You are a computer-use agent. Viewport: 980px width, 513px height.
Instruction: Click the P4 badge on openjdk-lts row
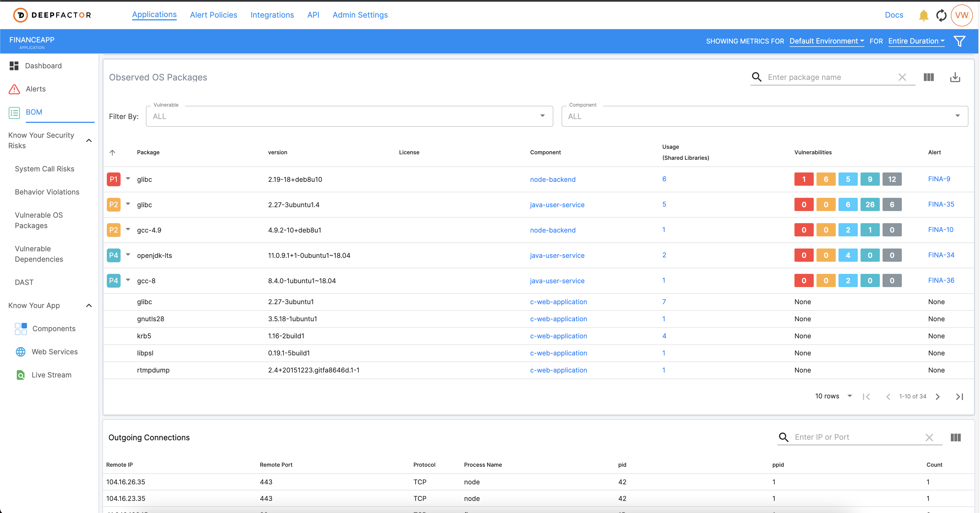114,255
